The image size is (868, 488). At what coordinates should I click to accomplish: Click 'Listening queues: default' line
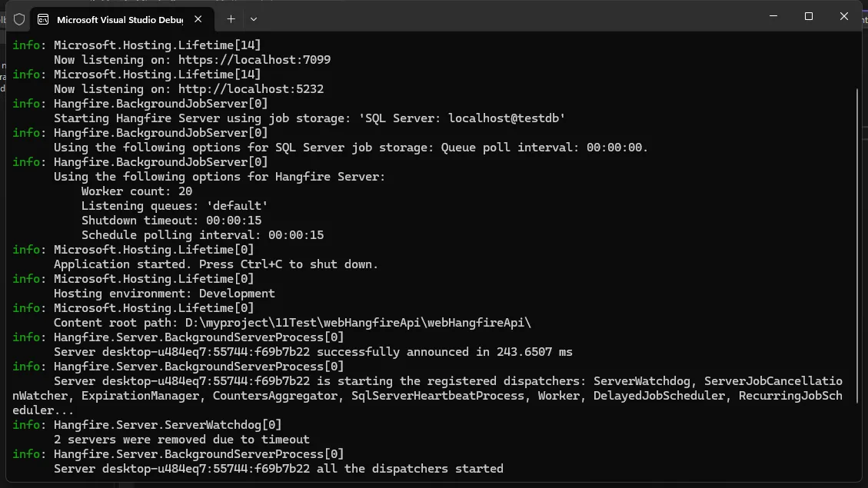(x=175, y=206)
